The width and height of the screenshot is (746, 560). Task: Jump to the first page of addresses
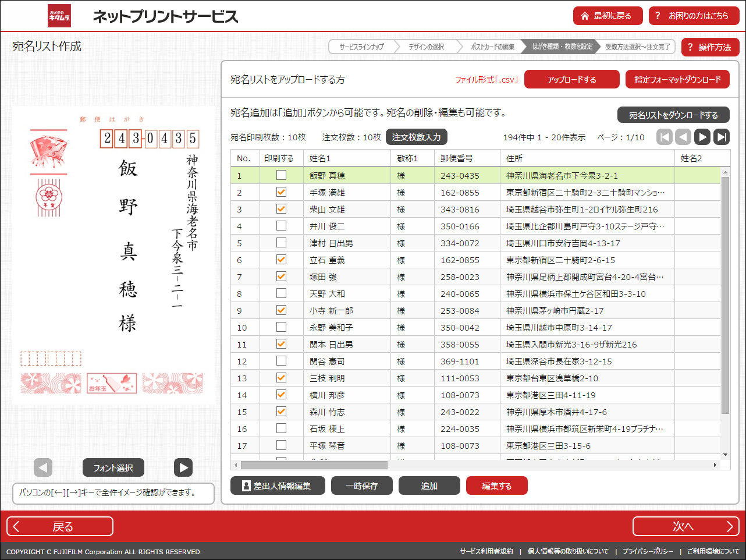tap(664, 137)
